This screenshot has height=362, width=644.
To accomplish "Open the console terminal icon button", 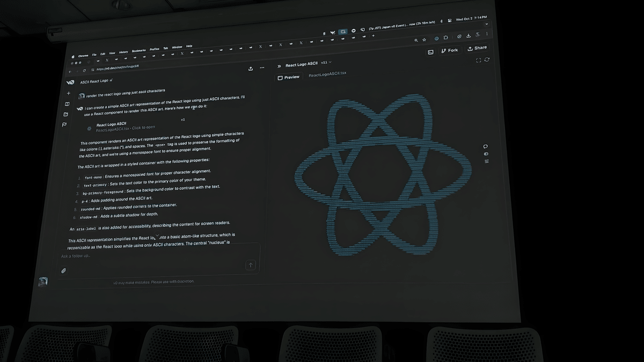I will (430, 52).
